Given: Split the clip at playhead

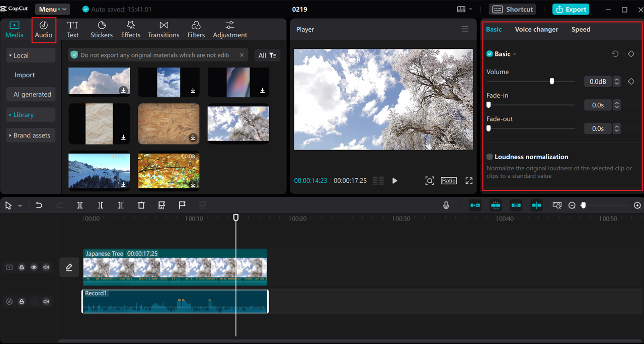Looking at the screenshot, I should tap(80, 205).
